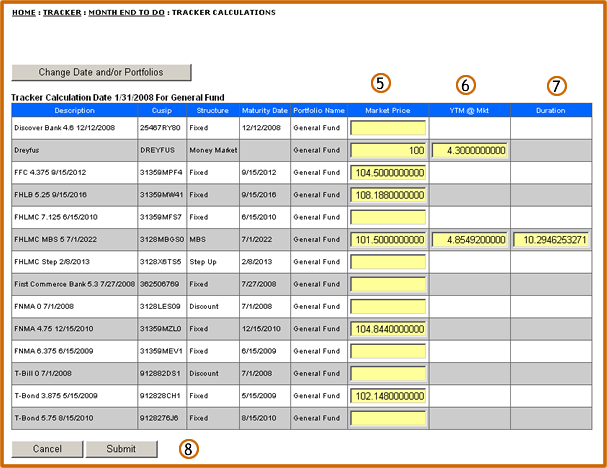The image size is (607, 468).
Task: Click the 'Money Market' structure cell
Action: 213,150
